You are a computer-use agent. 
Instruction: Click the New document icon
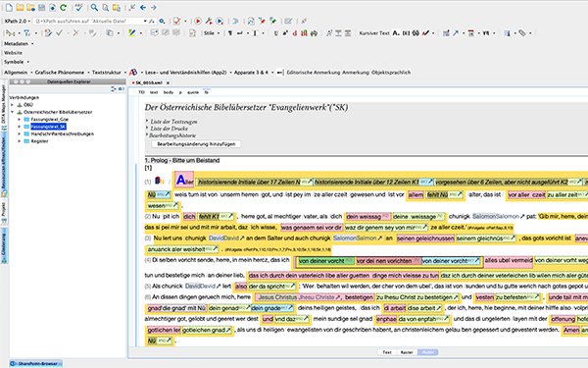(x=9, y=7)
